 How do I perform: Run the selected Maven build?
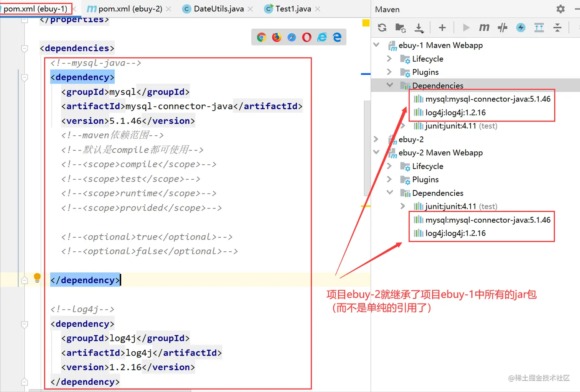(466, 28)
